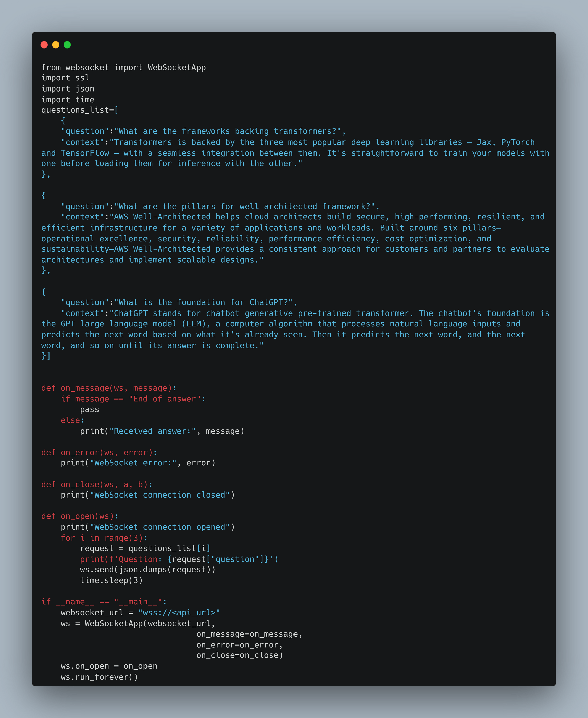Click on 'import json' text
Viewport: 588px width, 718px height.
(x=68, y=89)
